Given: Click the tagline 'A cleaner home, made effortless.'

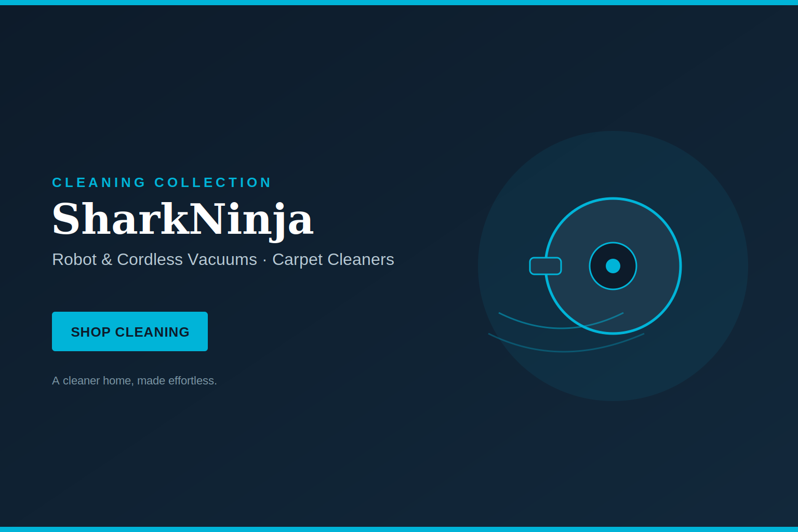Looking at the screenshot, I should click(135, 380).
